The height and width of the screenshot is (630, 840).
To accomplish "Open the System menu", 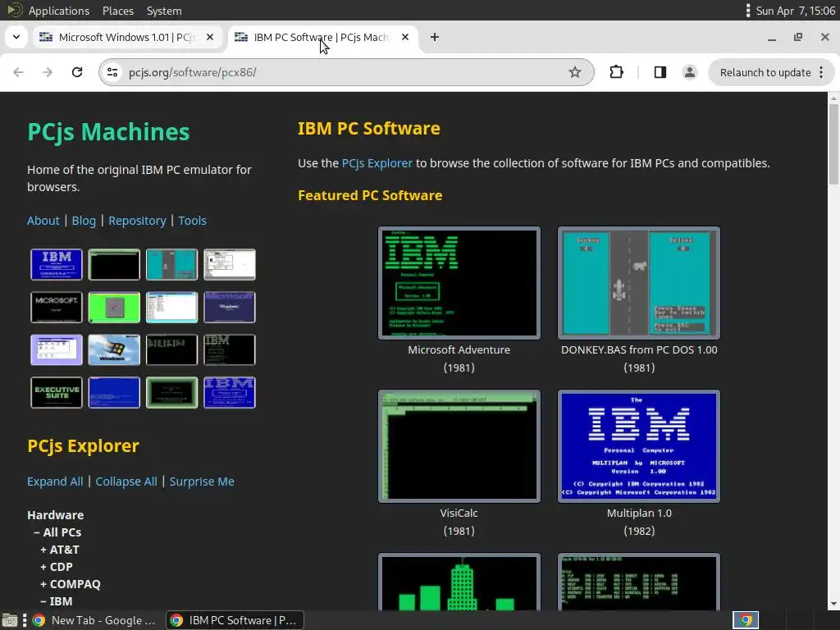I will pyautogui.click(x=164, y=11).
